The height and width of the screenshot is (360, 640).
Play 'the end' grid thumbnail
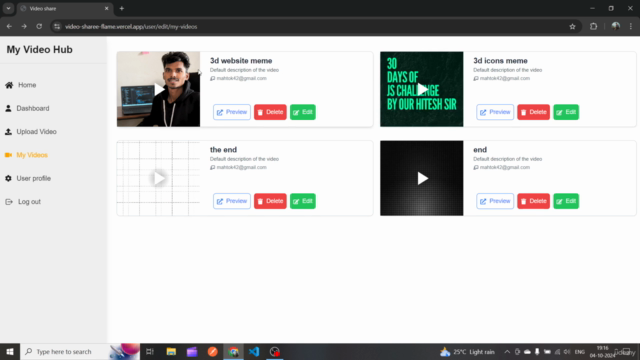pyautogui.click(x=158, y=178)
